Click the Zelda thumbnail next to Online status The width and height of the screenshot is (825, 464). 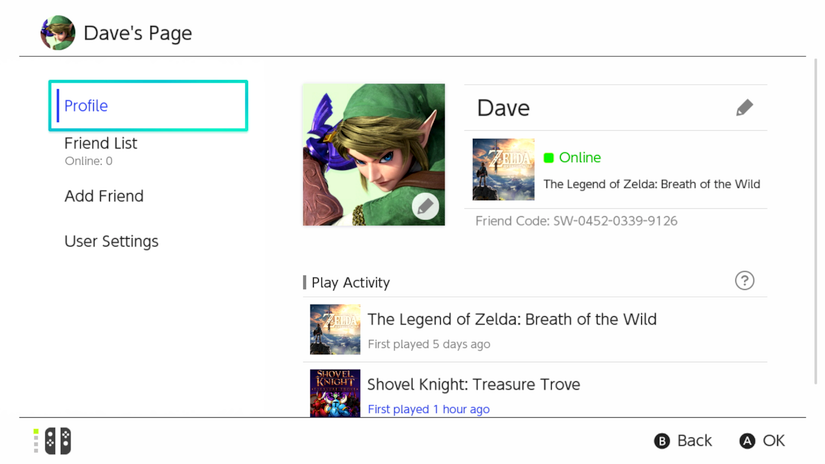pos(503,170)
